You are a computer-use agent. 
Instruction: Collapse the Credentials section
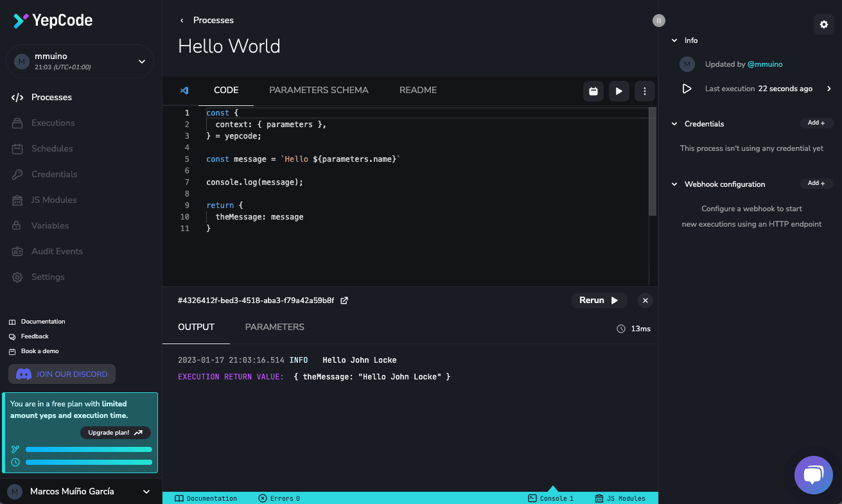click(674, 124)
